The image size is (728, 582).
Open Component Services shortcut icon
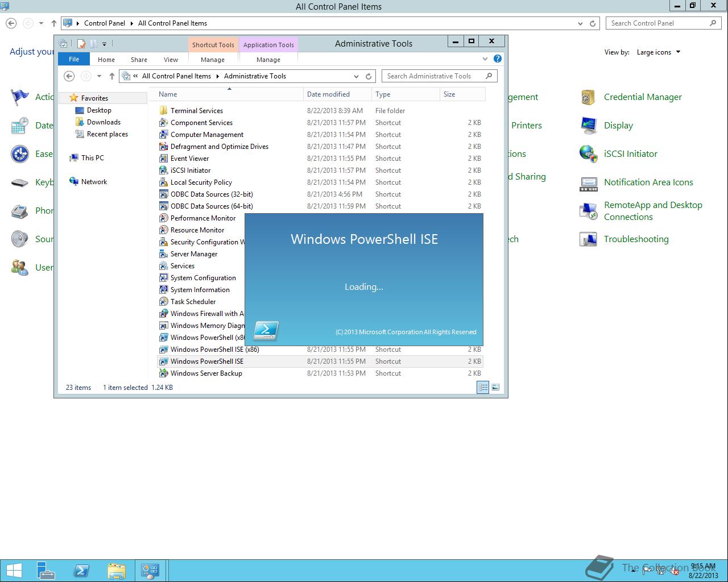tap(163, 123)
